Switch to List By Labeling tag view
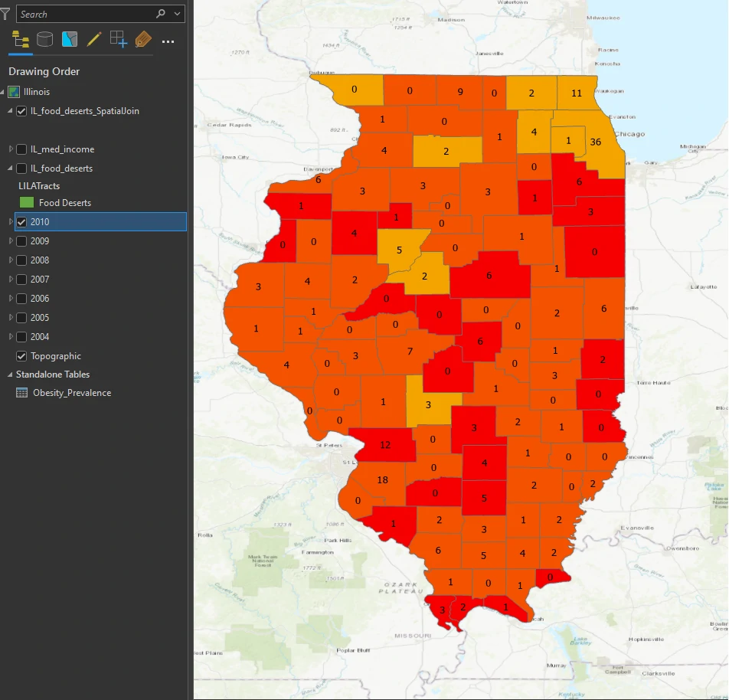This screenshot has height=700, width=729. click(143, 40)
